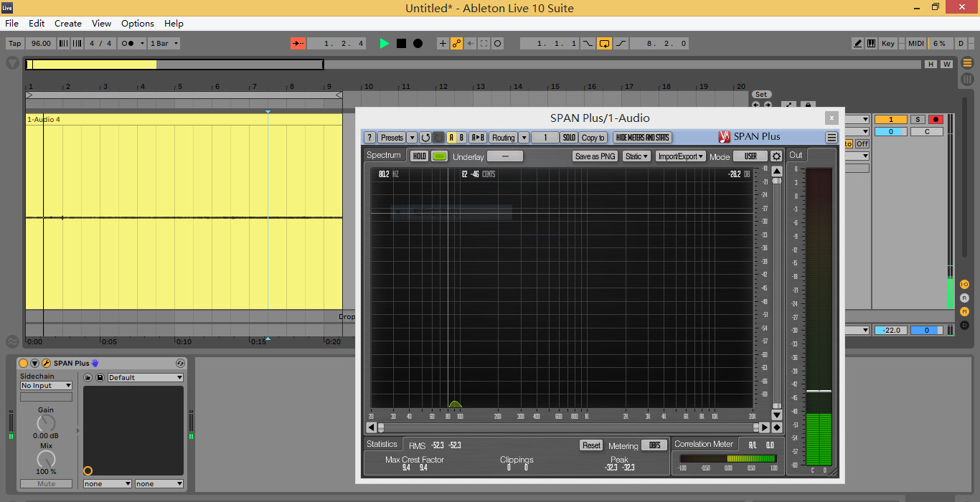The height and width of the screenshot is (502, 980).
Task: Toggle the Session Record circle button
Action: point(498,44)
